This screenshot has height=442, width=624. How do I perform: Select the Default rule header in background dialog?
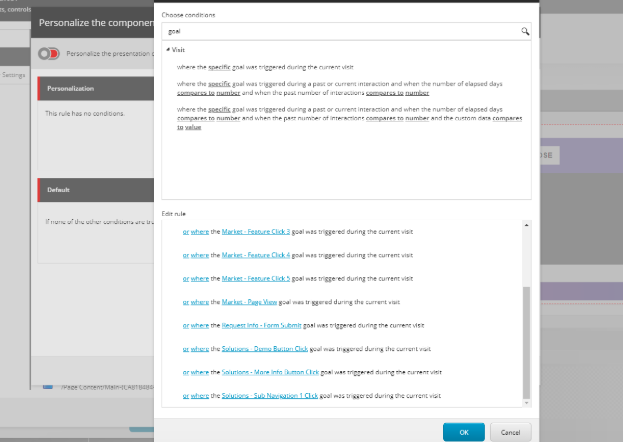pos(96,190)
